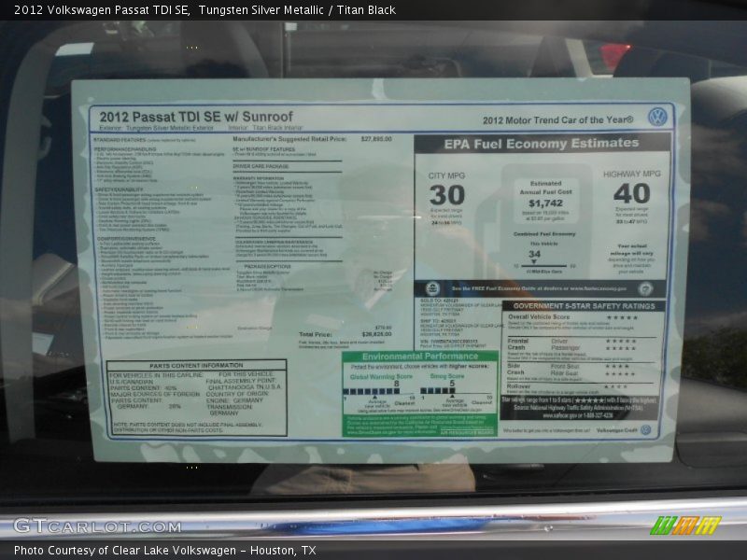Image resolution: width=747 pixels, height=560 pixels.
Task: Click 'GOVERNMENT 5-STAR SAFETY RATINGS' header
Action: [x=584, y=306]
